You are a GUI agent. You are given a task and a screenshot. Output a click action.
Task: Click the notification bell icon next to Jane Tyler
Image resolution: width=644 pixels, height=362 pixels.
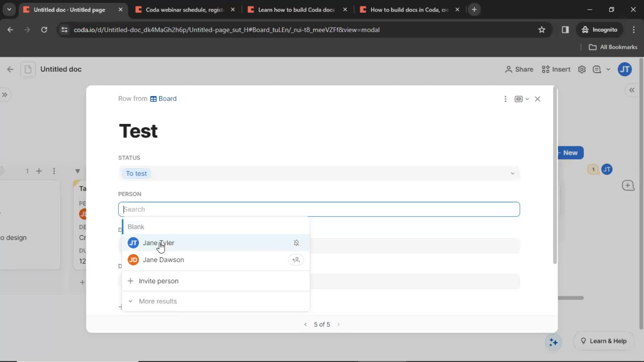(x=297, y=242)
